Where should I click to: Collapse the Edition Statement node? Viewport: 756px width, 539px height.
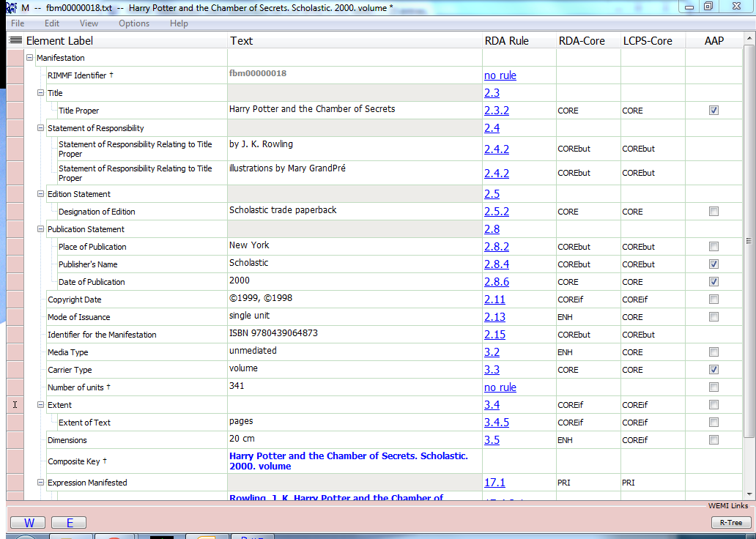click(41, 194)
